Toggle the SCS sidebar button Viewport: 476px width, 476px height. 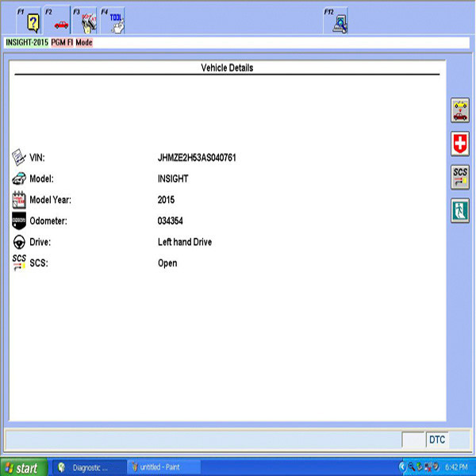point(460,177)
